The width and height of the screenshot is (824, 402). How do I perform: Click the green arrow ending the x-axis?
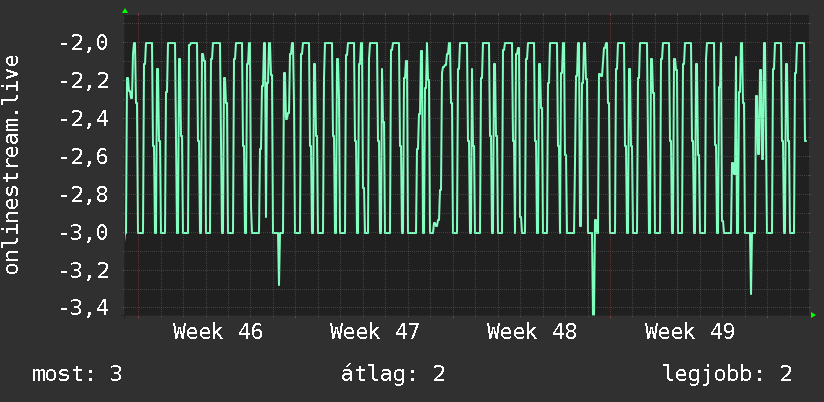[813, 315]
